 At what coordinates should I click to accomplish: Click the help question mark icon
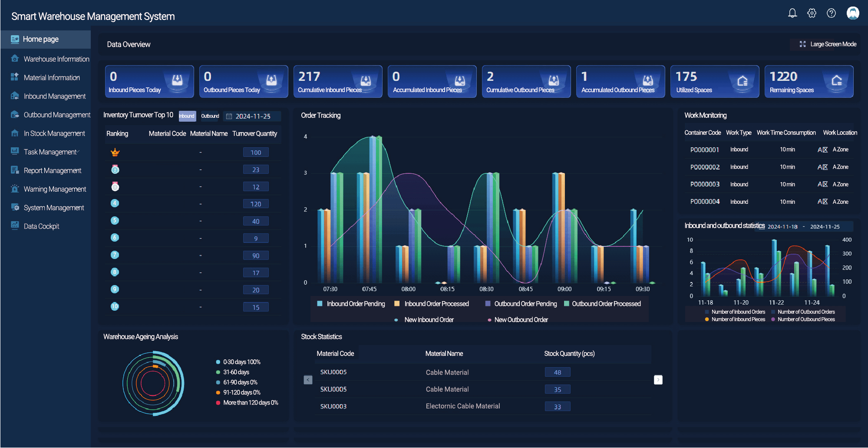(x=831, y=13)
